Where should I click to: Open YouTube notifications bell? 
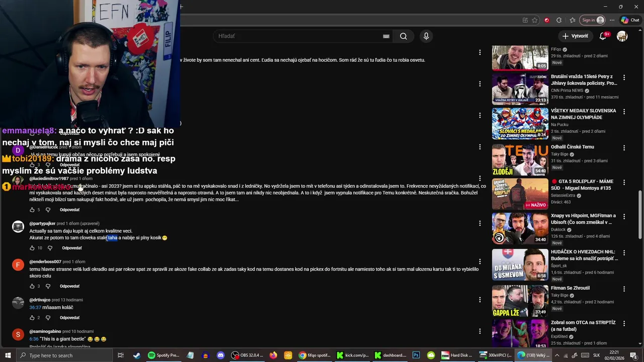pyautogui.click(x=603, y=36)
